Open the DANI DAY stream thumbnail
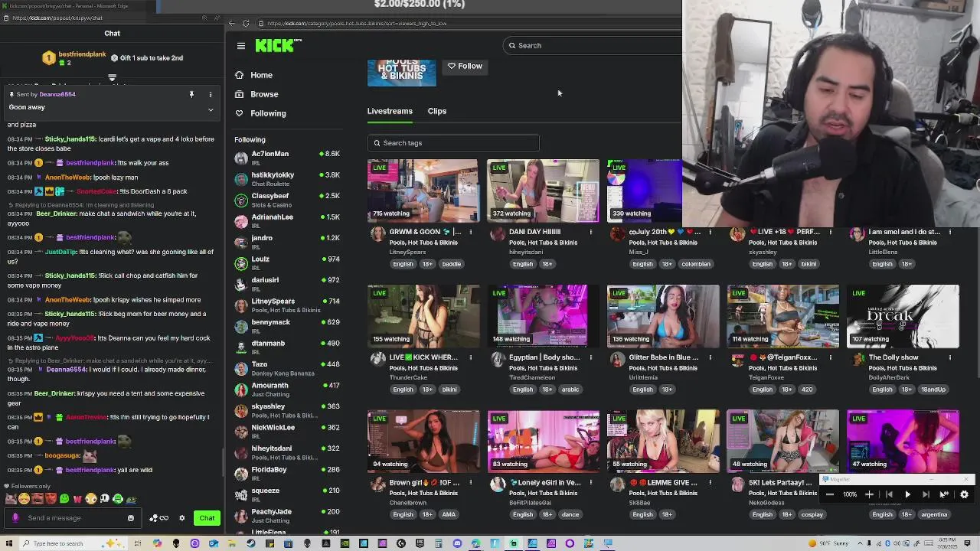The height and width of the screenshot is (551, 980). click(543, 191)
